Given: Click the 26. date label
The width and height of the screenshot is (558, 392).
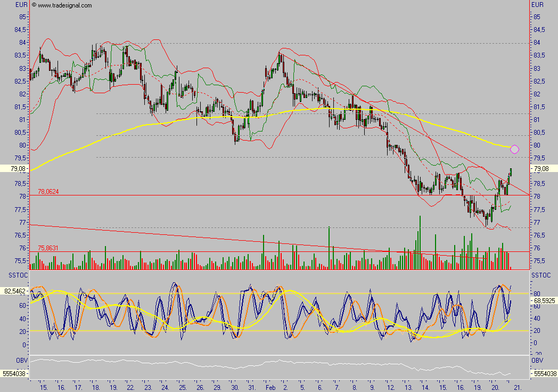Looking at the screenshot, I should click(x=200, y=387).
